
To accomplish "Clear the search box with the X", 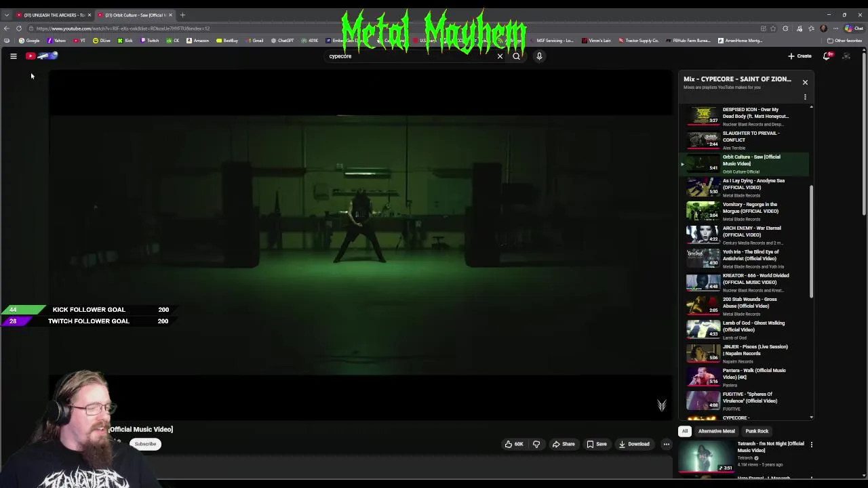I will (500, 56).
